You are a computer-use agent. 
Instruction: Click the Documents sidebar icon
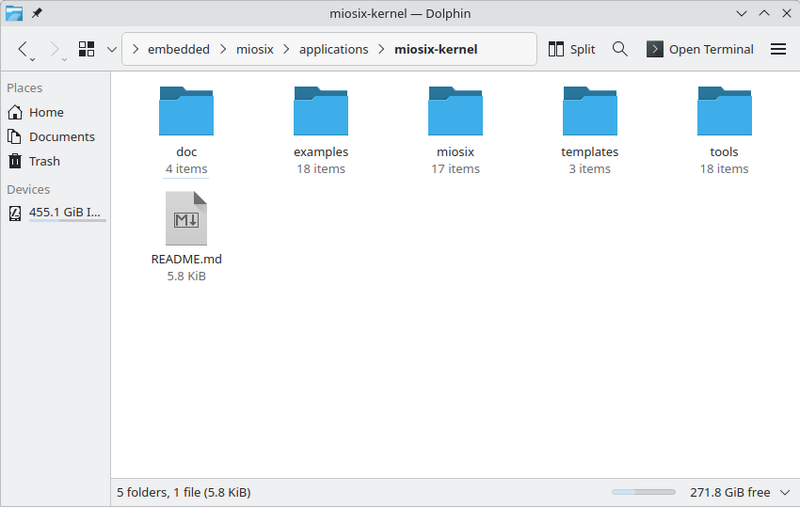click(x=15, y=137)
